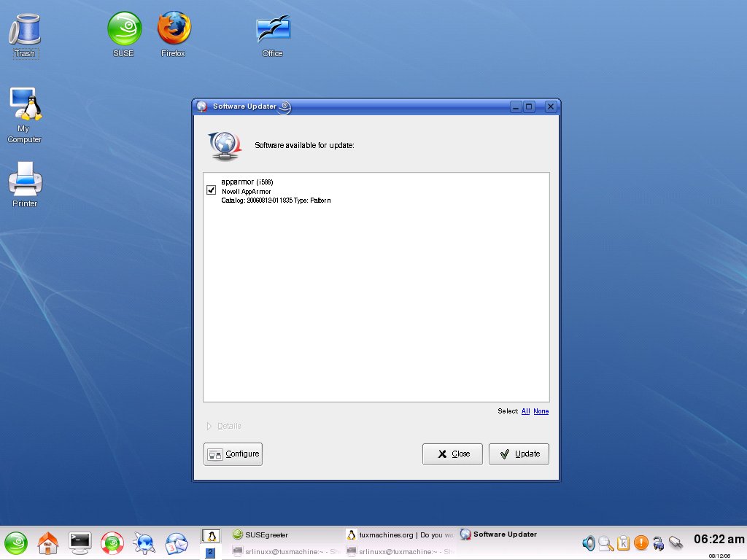Image resolution: width=747 pixels, height=560 pixels.
Task: Close the Software Updater window with X
Action: 550,106
